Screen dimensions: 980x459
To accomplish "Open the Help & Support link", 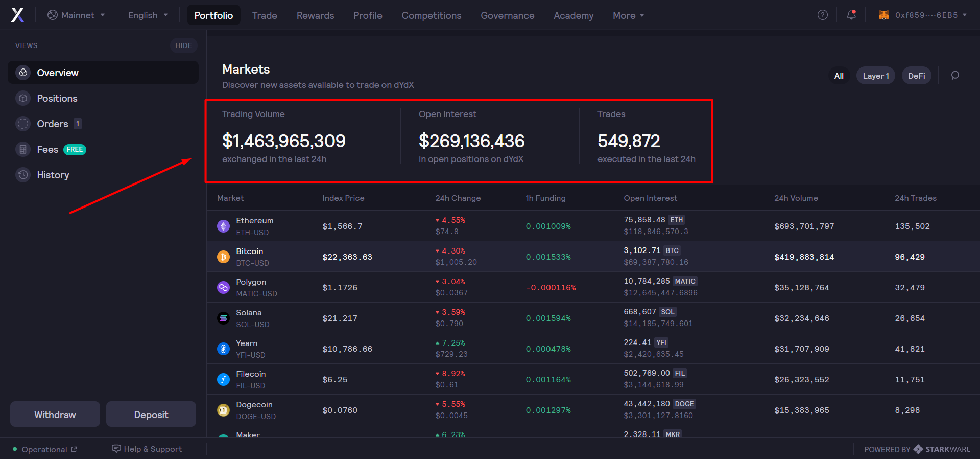I will 147,449.
